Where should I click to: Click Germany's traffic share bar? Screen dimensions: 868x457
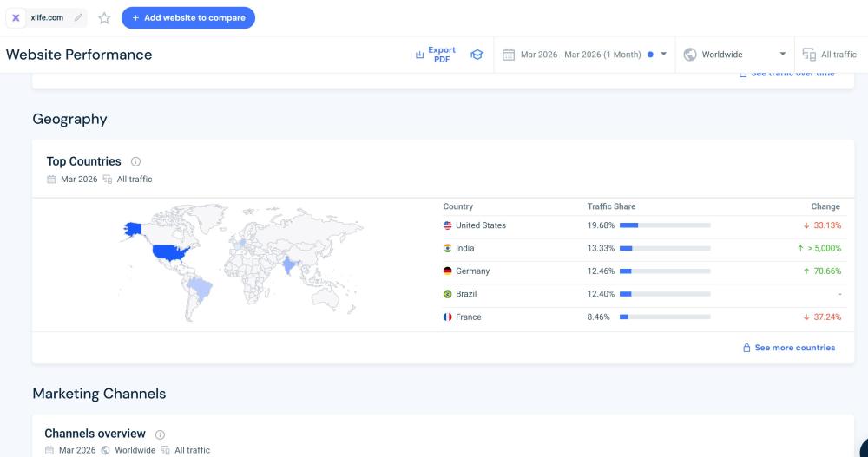665,271
